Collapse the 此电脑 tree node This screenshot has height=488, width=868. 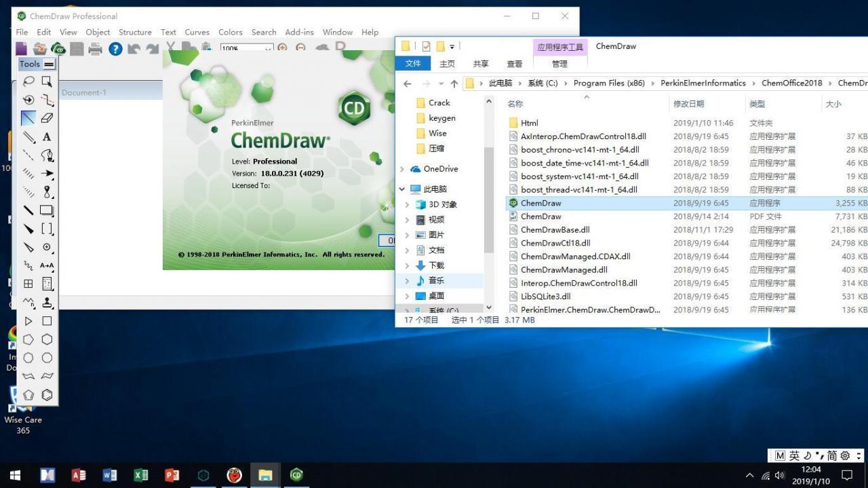402,189
